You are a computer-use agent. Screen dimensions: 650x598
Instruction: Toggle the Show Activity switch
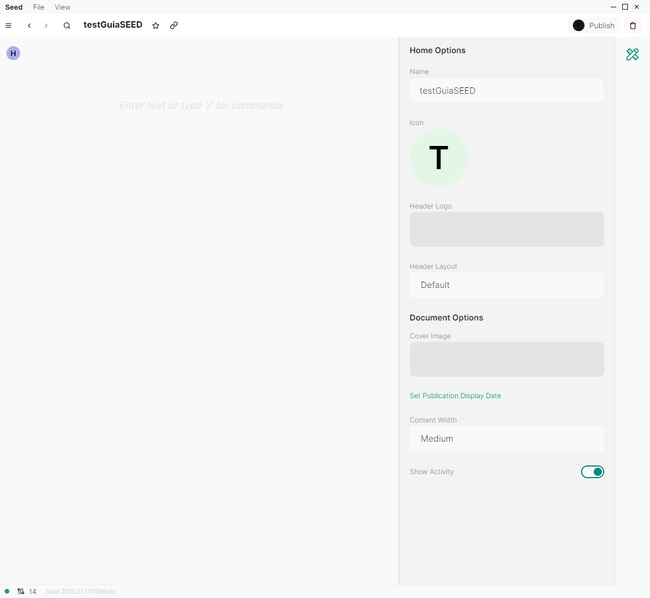coord(592,472)
